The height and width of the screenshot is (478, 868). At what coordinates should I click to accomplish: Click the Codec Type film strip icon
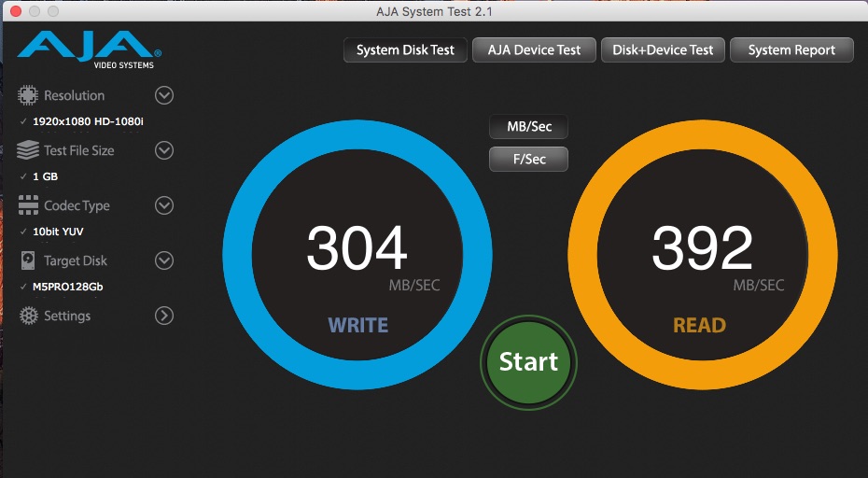pyautogui.click(x=28, y=205)
